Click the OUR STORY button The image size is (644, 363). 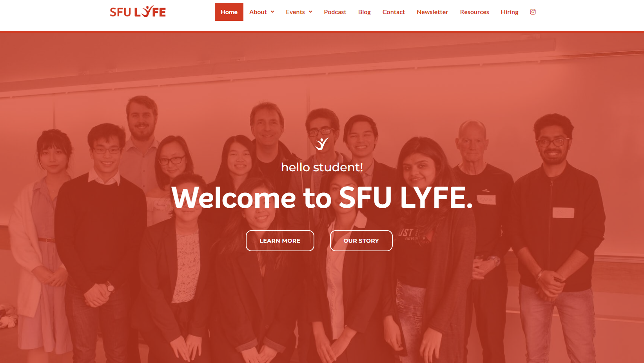tap(361, 241)
